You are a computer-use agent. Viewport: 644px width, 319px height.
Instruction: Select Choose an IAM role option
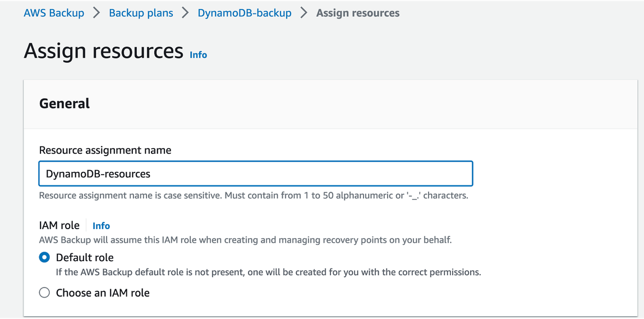44,293
